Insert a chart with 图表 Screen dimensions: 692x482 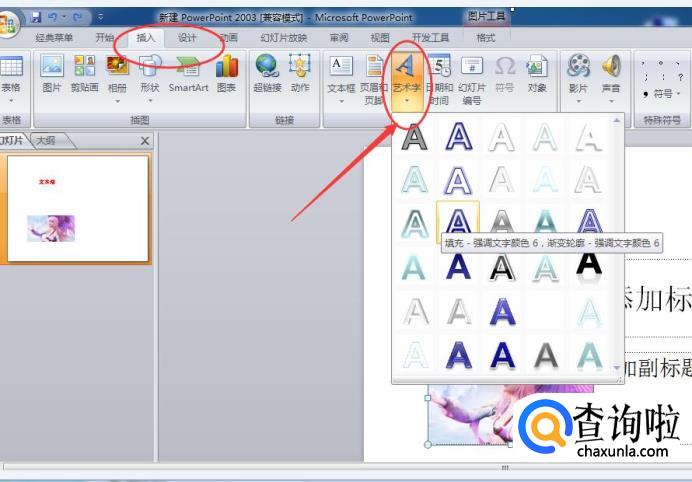click(226, 73)
